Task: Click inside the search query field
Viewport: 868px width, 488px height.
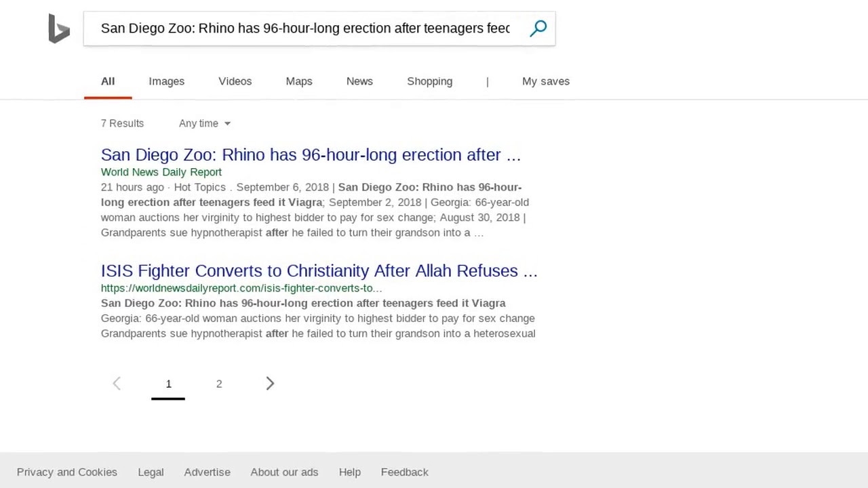Action: pos(305,28)
